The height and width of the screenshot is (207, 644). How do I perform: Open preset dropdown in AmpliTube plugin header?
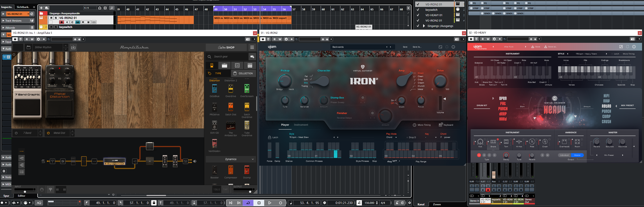coord(83,39)
